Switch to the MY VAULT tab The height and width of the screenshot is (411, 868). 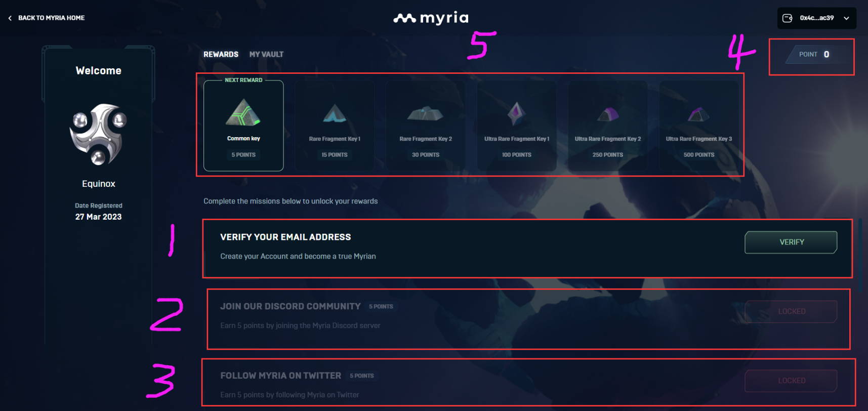click(x=266, y=54)
